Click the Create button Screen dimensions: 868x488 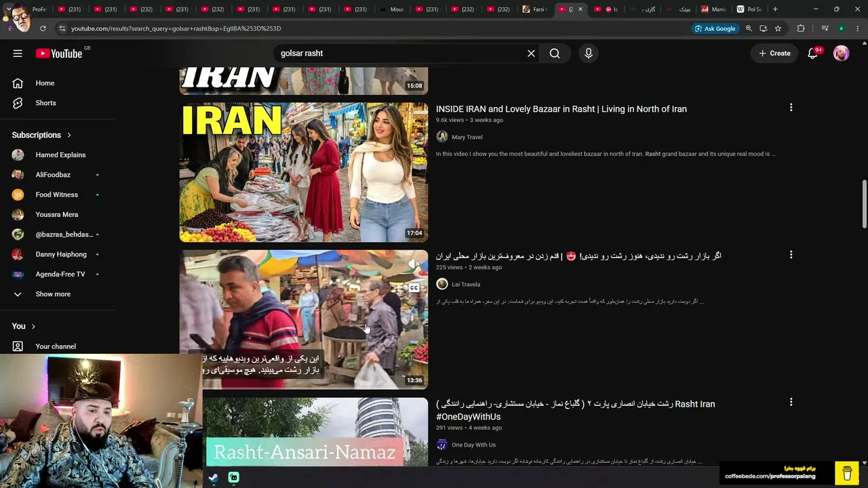coord(774,54)
